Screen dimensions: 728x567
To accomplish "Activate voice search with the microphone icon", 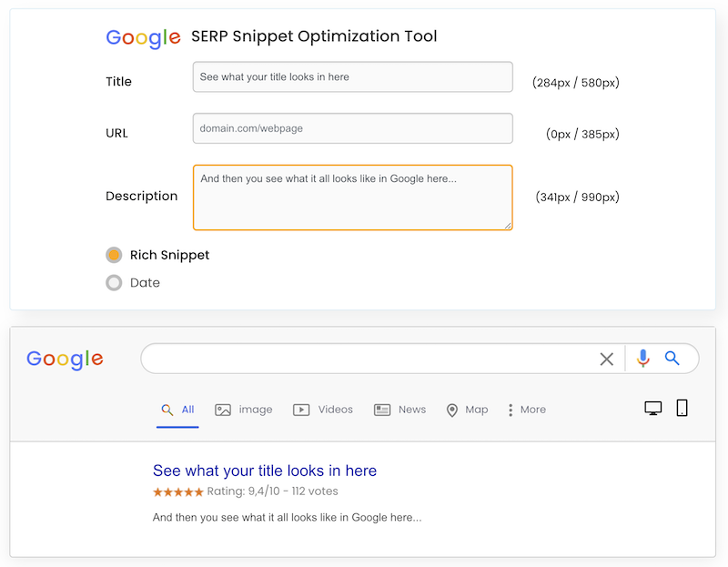I will tap(642, 359).
